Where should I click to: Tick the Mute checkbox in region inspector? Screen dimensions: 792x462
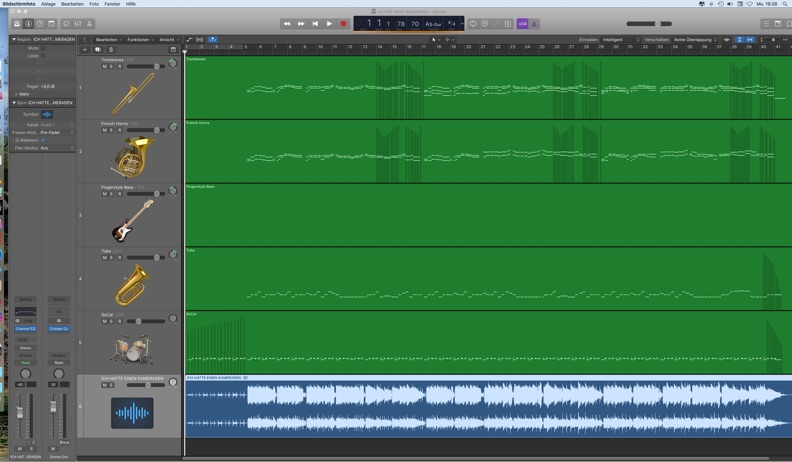[43, 48]
